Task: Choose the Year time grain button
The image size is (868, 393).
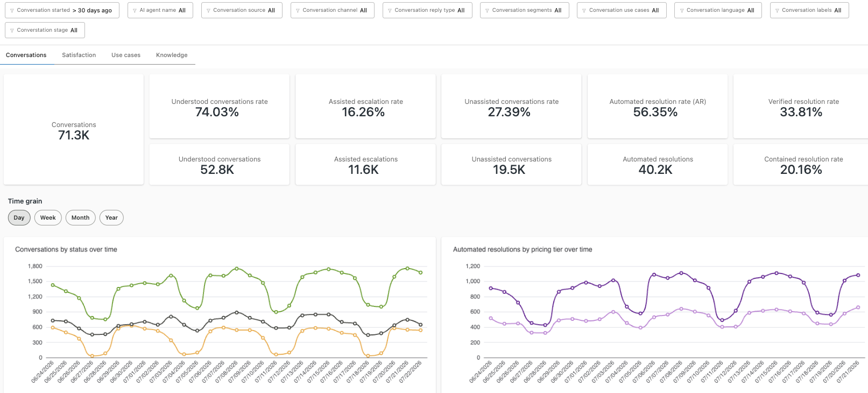Action: point(111,217)
